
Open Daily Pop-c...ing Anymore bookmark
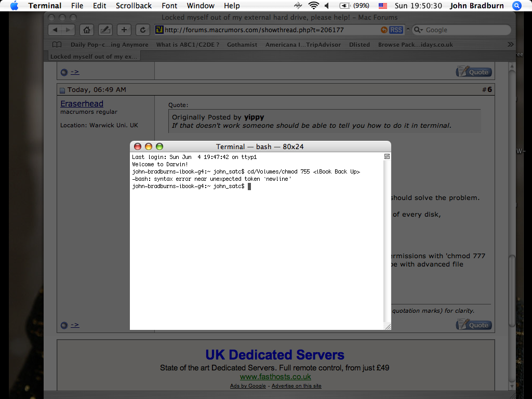tap(109, 45)
